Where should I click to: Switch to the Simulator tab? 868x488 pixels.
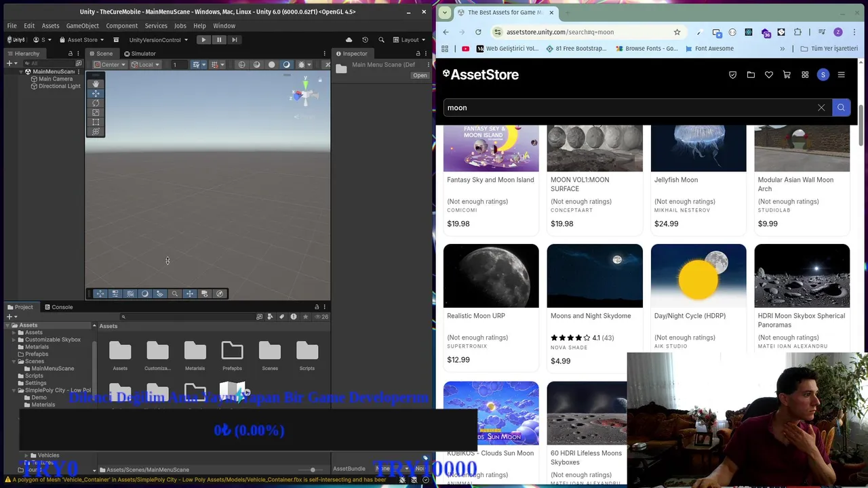coord(139,54)
